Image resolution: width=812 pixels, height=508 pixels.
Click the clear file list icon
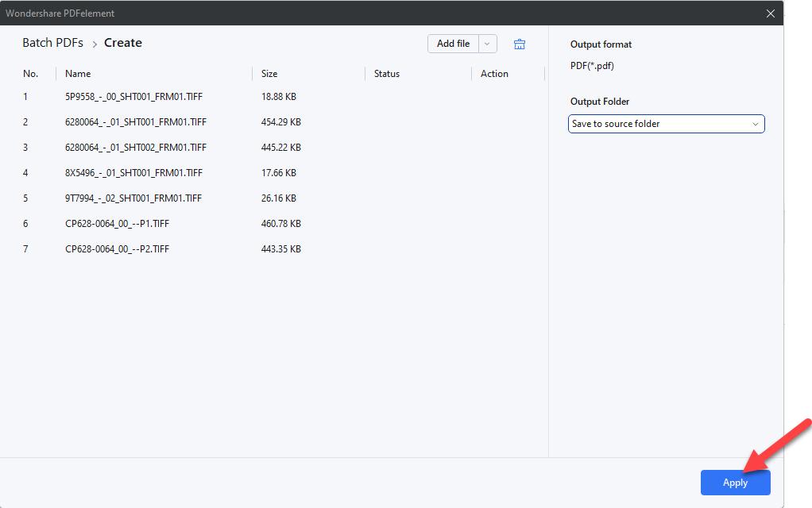click(520, 44)
